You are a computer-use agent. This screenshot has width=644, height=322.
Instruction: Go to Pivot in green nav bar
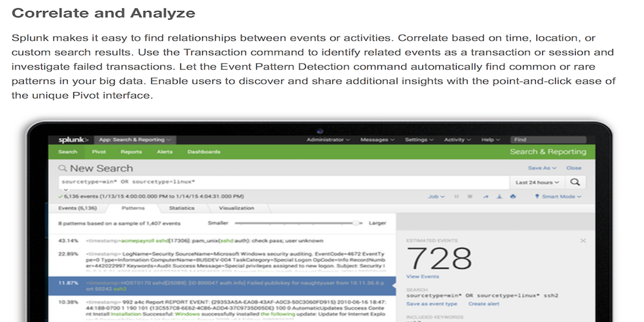[99, 152]
